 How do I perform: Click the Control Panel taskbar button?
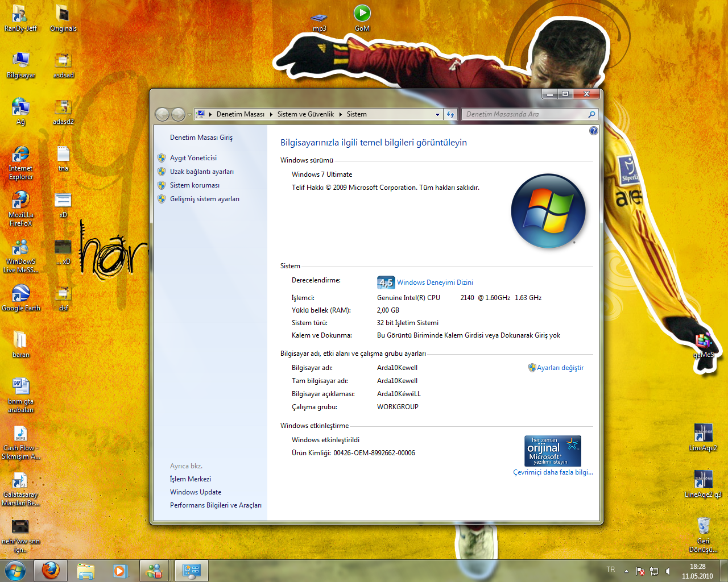click(191, 571)
